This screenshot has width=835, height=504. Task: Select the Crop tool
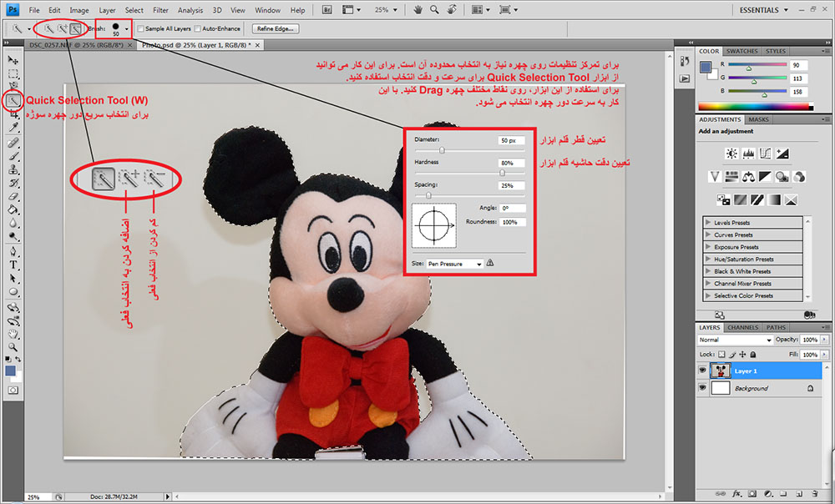(13, 113)
